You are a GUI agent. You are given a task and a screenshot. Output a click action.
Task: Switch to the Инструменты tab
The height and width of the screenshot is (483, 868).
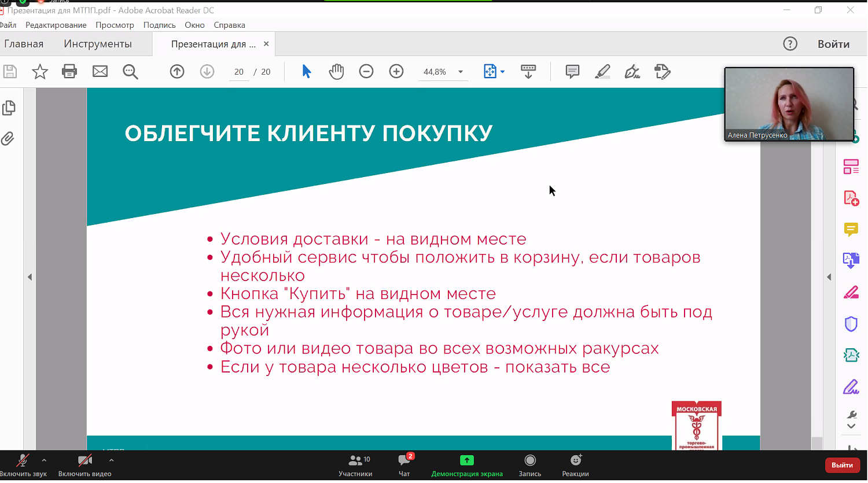pyautogui.click(x=98, y=44)
